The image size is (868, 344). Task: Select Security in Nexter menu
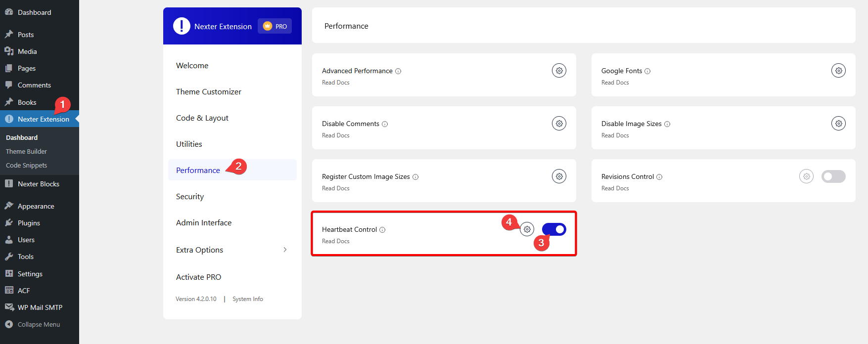(190, 197)
